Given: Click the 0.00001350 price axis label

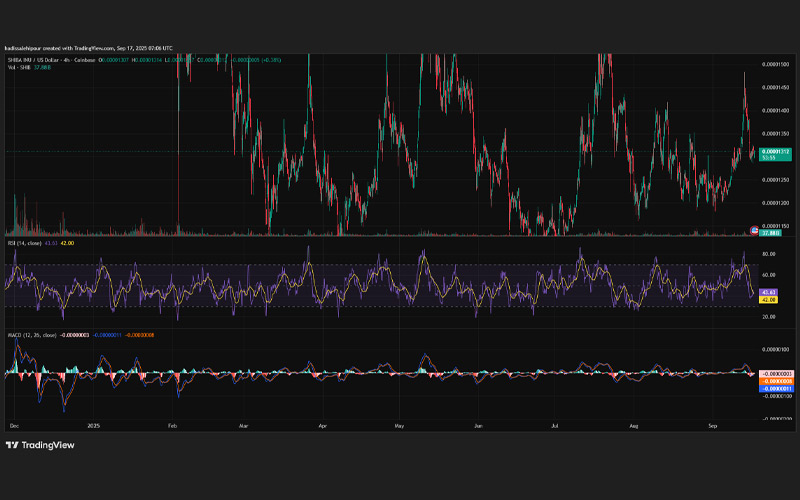Looking at the screenshot, I should coord(775,134).
